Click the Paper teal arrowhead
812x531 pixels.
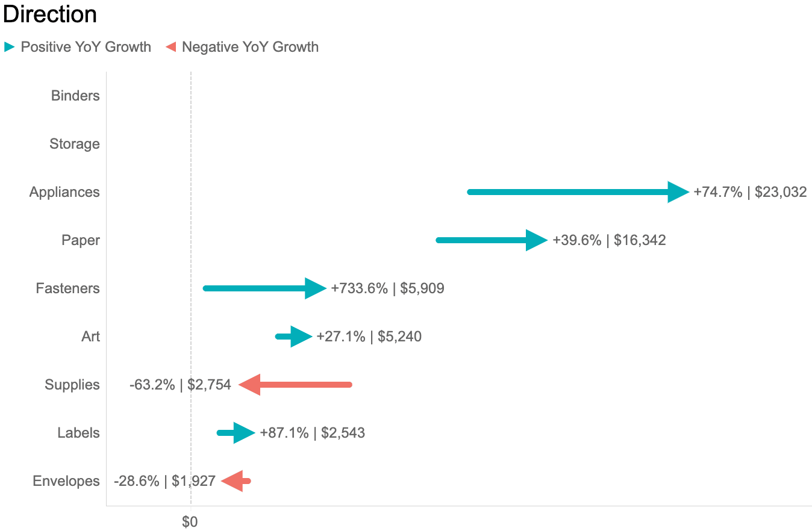[536, 240]
